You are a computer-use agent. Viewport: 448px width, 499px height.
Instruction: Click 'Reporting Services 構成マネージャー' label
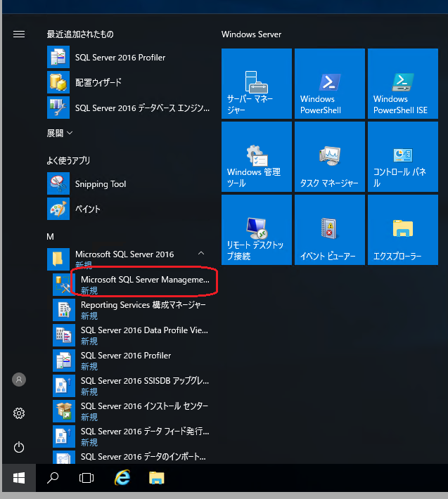(x=143, y=305)
